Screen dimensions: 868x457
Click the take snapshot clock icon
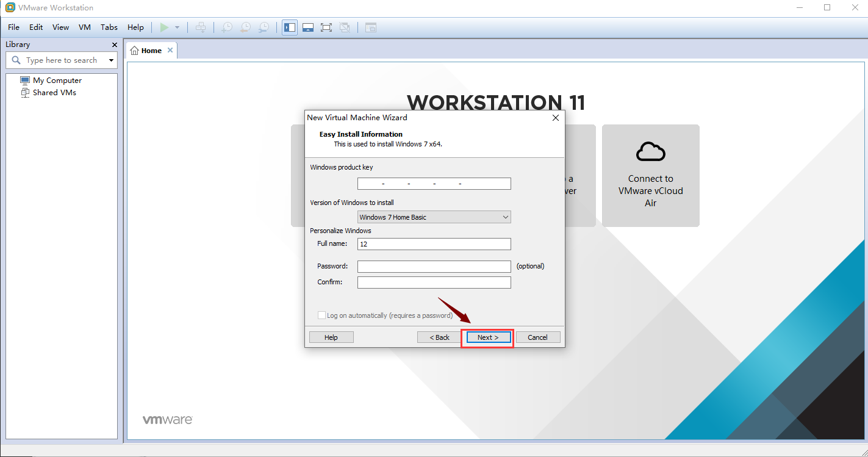[227, 27]
